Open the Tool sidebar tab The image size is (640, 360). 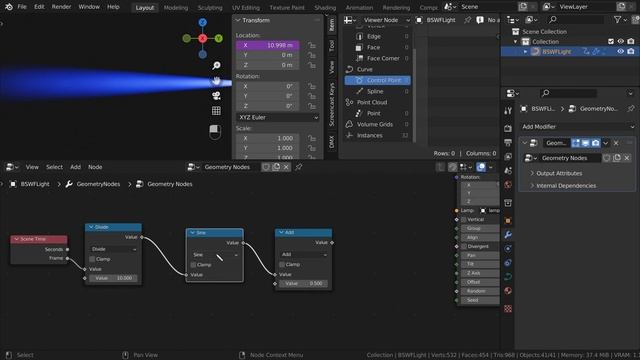click(331, 45)
